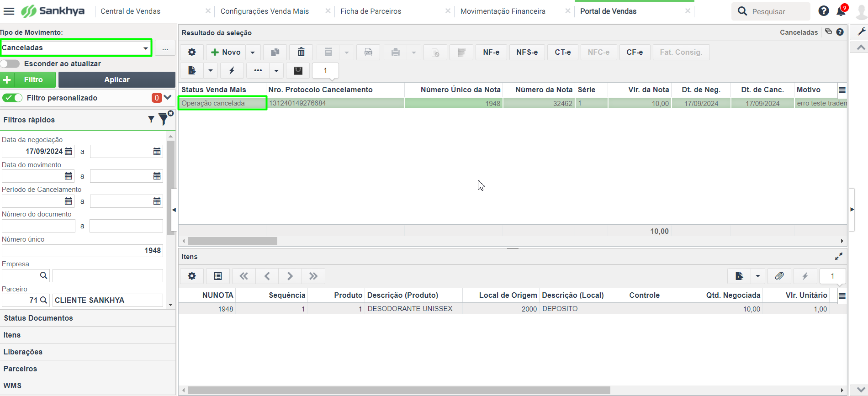Screen dimensions: 868x396
Task: Switch to Ficha de Parceiros tab
Action: (371, 11)
